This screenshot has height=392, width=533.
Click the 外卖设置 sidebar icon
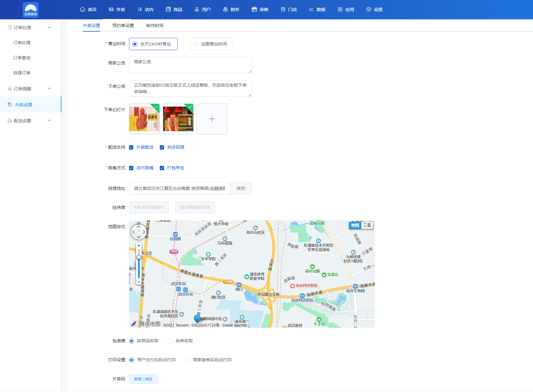click(x=10, y=105)
